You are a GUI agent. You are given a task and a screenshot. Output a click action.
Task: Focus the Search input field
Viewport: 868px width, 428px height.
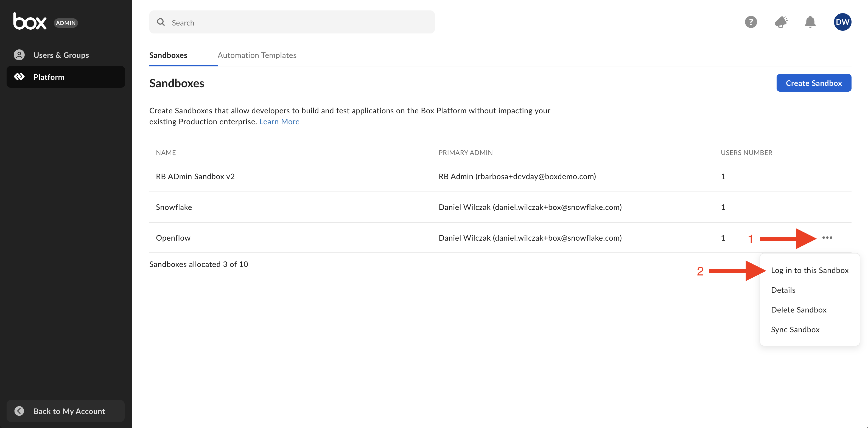[296, 22]
